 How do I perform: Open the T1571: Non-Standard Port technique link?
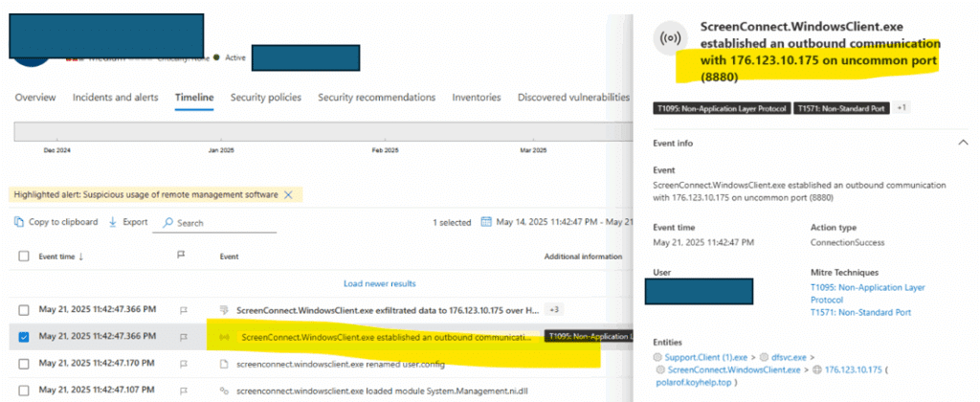(860, 312)
